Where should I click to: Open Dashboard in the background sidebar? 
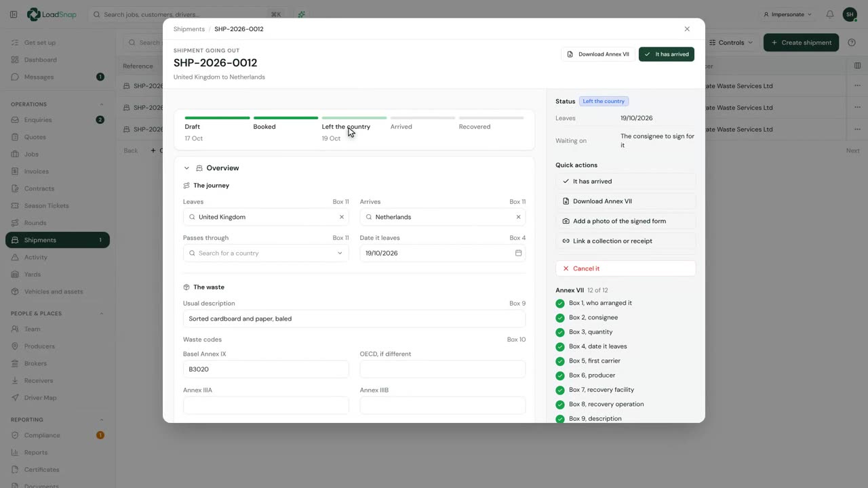coord(58,60)
